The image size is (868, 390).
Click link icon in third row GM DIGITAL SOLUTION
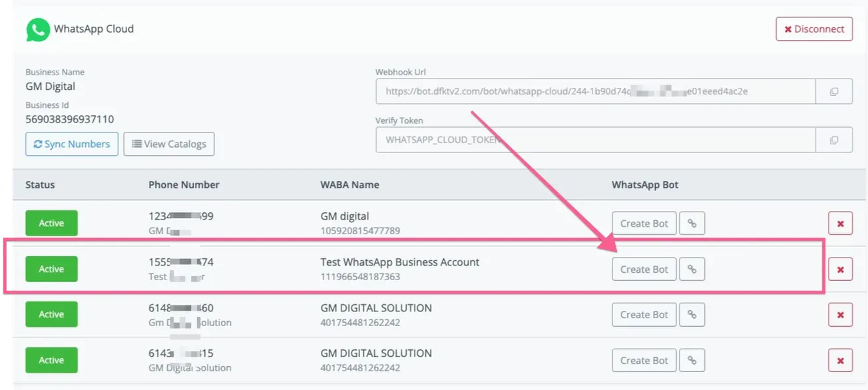692,315
